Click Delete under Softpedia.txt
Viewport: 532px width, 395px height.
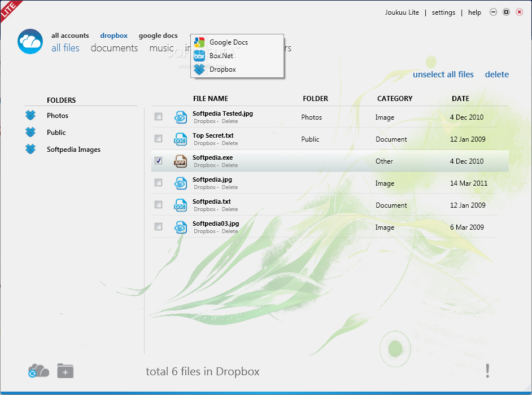[230, 209]
